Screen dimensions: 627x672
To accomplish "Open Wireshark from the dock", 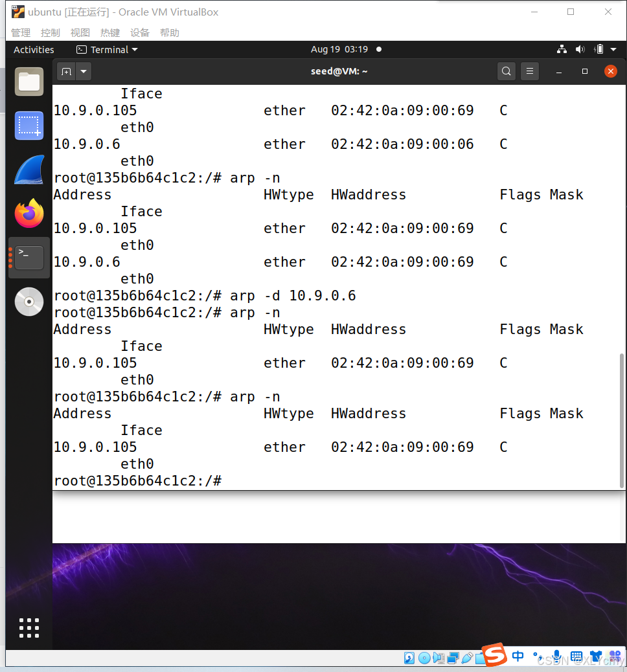I will pos(29,170).
